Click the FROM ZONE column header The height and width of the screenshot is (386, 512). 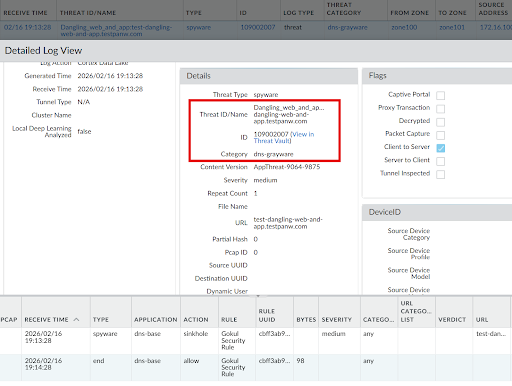click(x=409, y=13)
